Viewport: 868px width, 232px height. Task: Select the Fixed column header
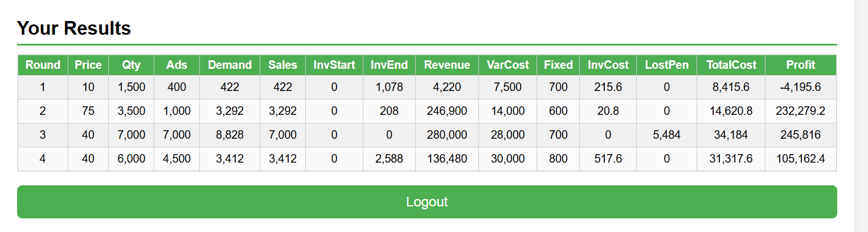pyautogui.click(x=558, y=65)
